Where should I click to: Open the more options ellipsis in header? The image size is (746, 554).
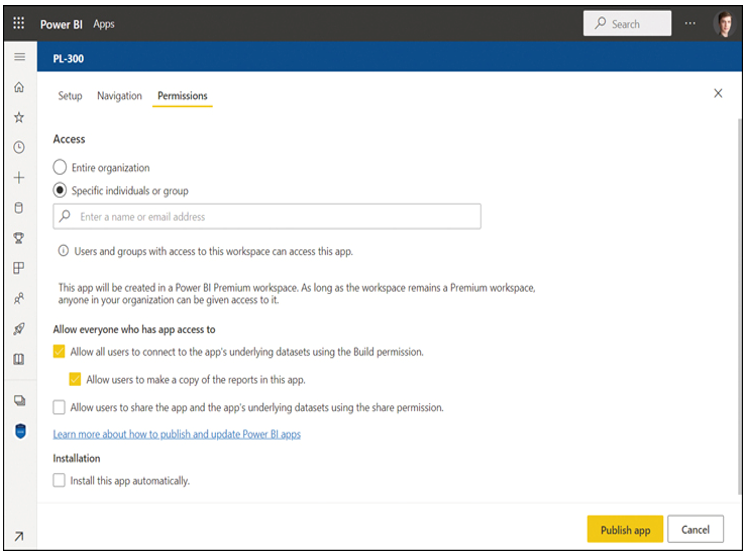pyautogui.click(x=690, y=23)
